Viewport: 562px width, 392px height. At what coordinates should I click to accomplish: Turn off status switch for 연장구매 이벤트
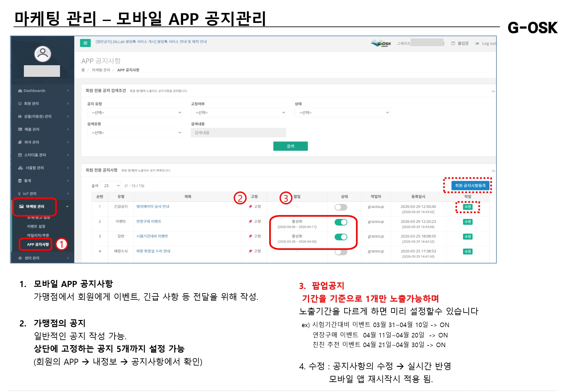(341, 222)
